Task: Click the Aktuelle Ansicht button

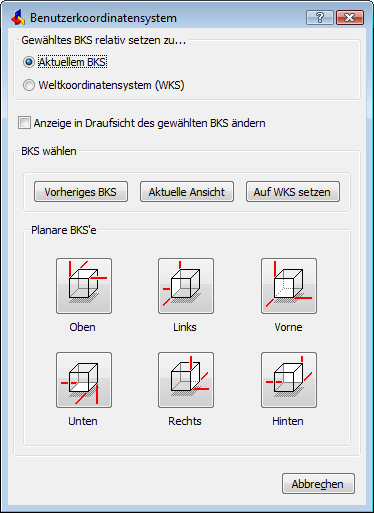Action: 187,192
